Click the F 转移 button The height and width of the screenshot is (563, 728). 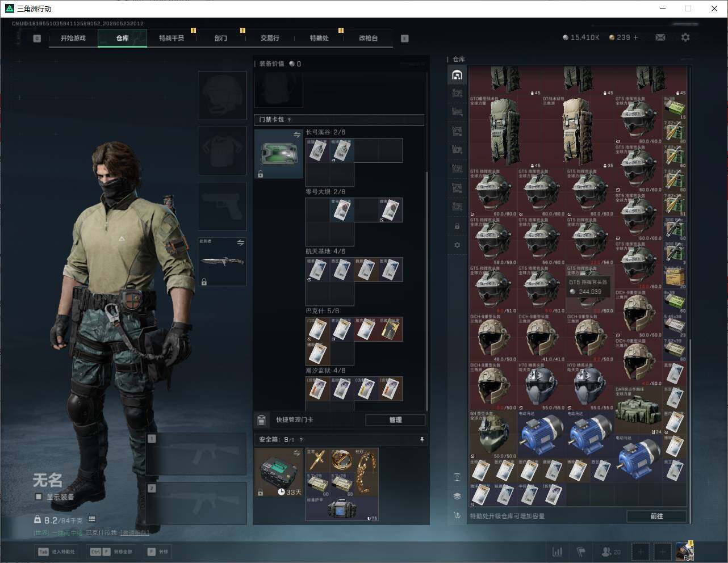pos(158,552)
